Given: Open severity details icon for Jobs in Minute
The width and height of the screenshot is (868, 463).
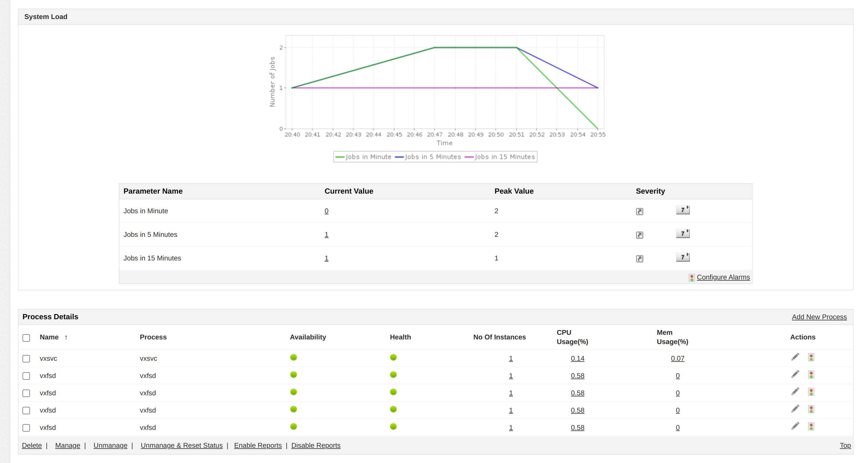Looking at the screenshot, I should [639, 211].
